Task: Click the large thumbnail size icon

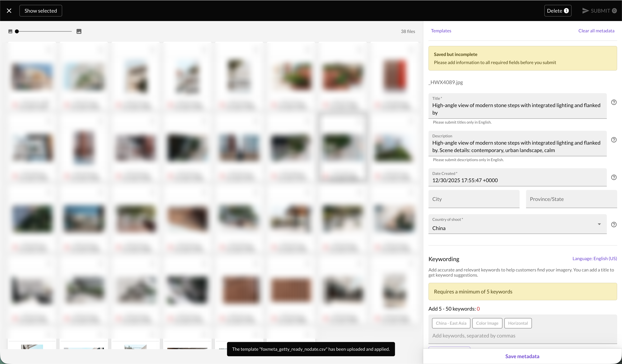Action: coord(79,31)
